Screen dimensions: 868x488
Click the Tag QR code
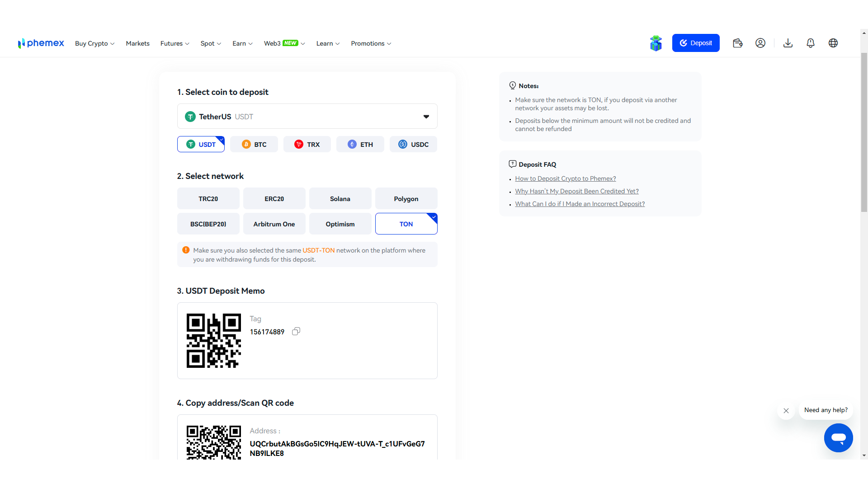coord(214,341)
